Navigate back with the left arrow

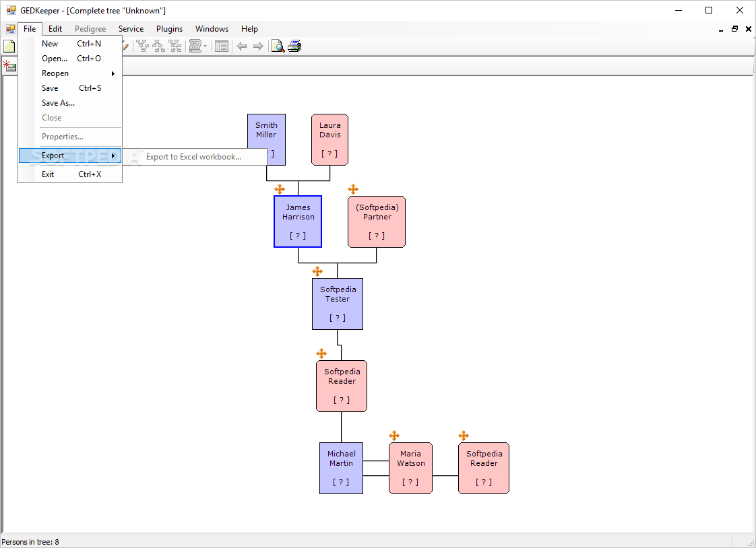pyautogui.click(x=241, y=46)
